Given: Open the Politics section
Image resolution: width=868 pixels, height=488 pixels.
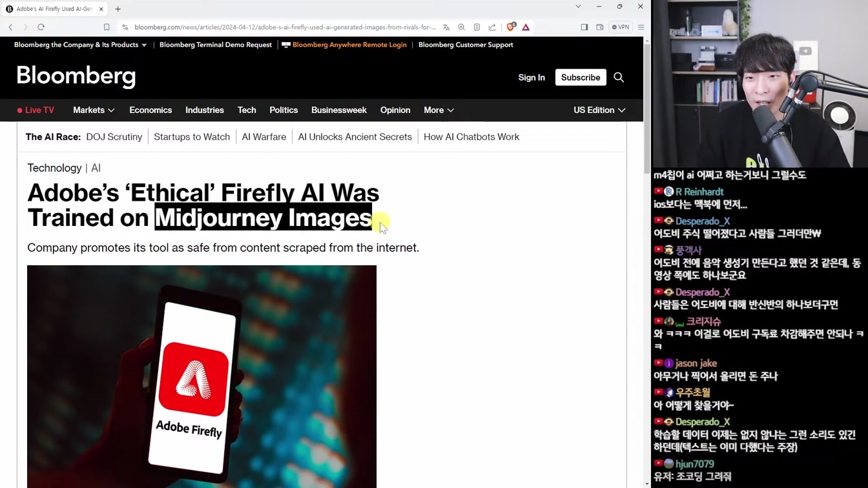Looking at the screenshot, I should [284, 110].
